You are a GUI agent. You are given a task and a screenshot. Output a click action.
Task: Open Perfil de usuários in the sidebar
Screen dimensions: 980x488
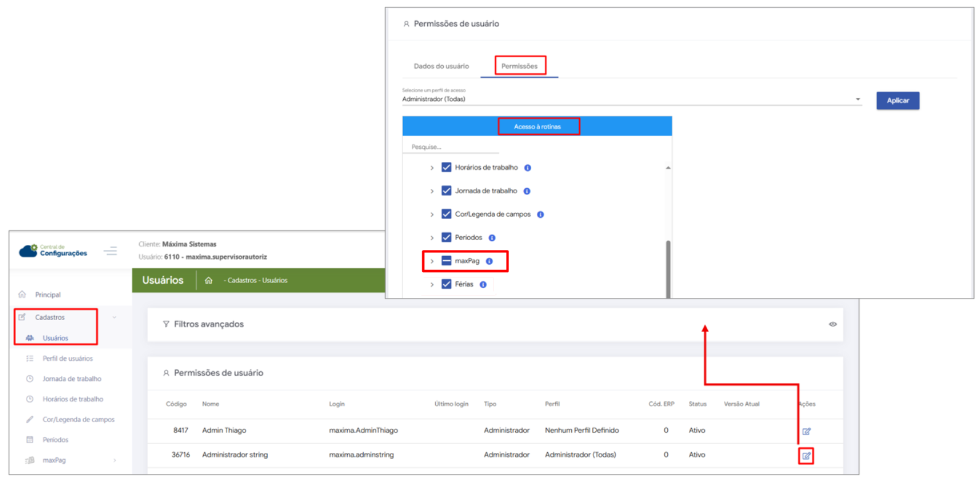coord(67,359)
